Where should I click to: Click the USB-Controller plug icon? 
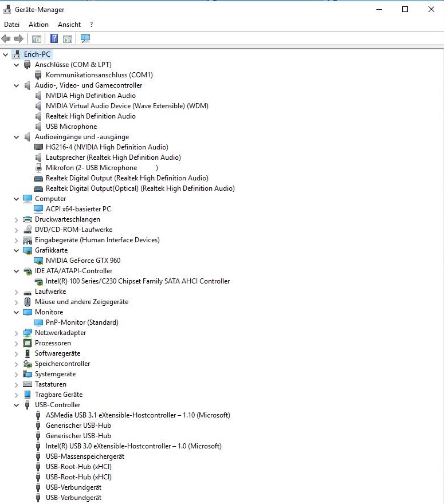[x=27, y=405]
